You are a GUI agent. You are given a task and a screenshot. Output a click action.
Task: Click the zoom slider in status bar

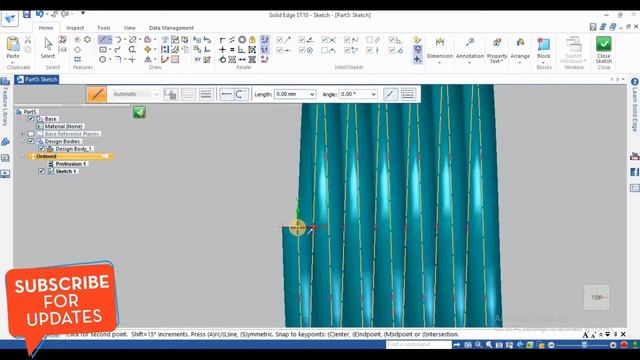pos(584,345)
